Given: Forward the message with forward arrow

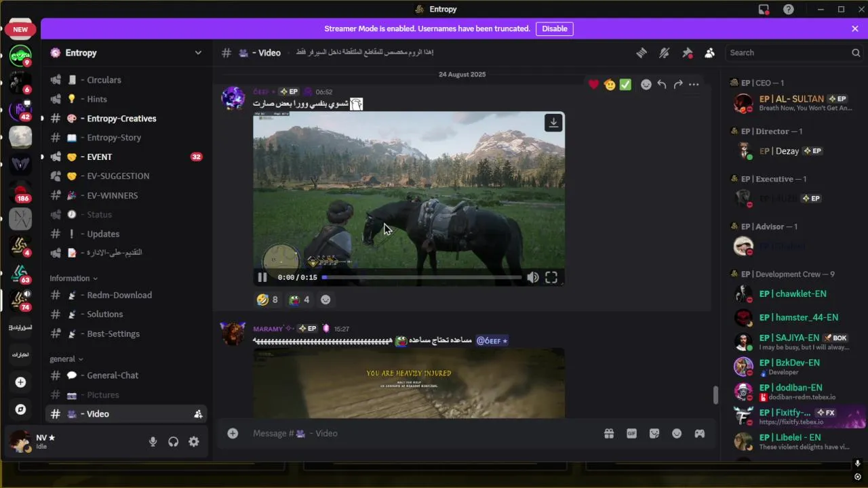Looking at the screenshot, I should (677, 85).
